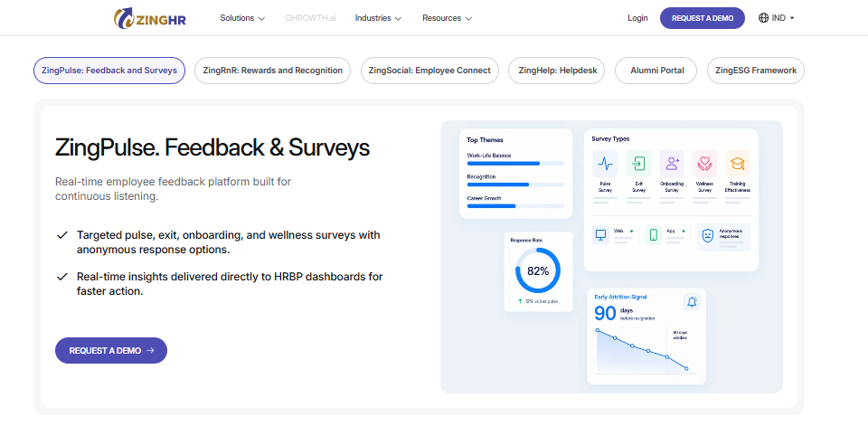The image size is (868, 445).
Task: Click Request a Demo below the feature list
Action: coord(110,350)
